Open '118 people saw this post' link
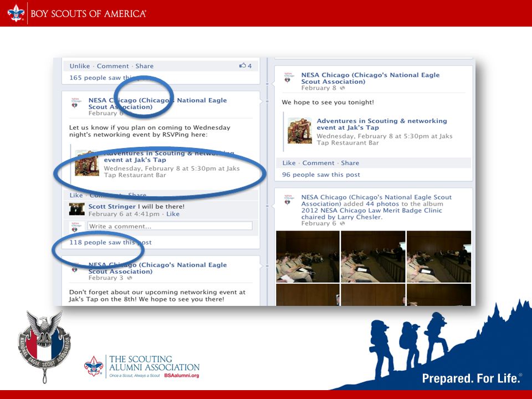This screenshot has height=399, width=532. pos(110,243)
